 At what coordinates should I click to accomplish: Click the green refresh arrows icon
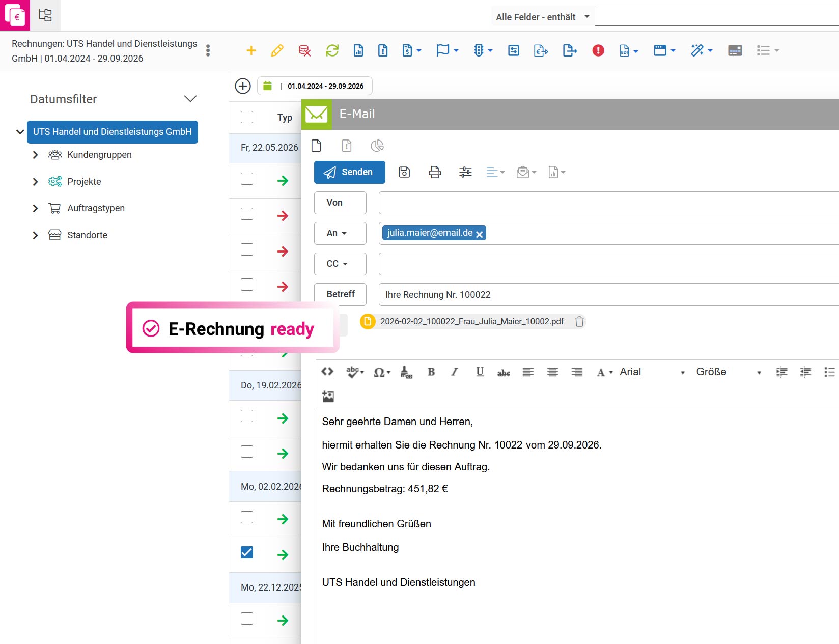(332, 50)
